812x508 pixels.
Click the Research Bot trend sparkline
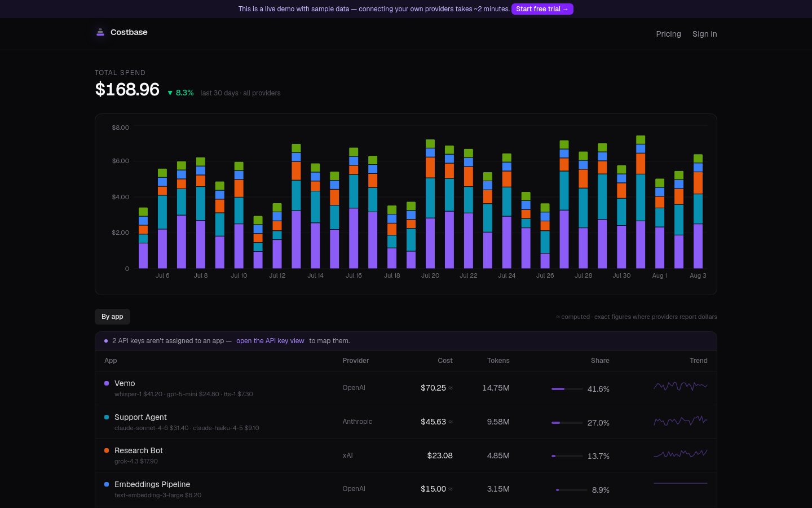[681, 454]
